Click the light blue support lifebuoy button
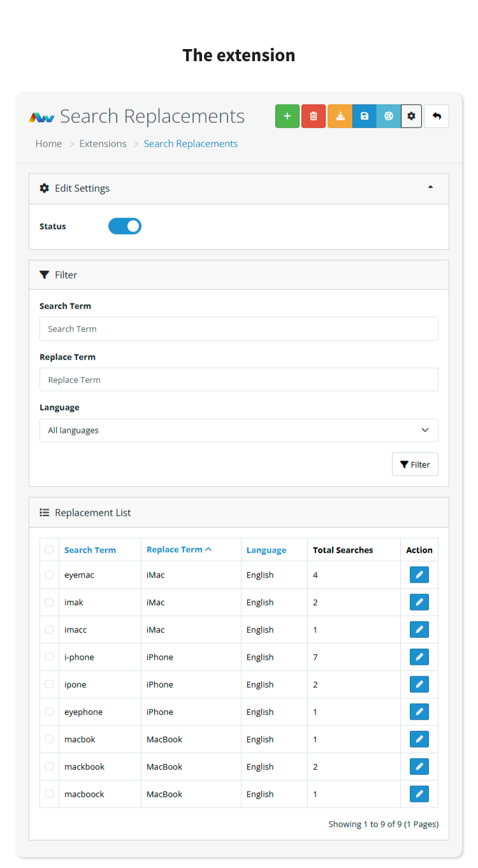The image size is (478, 868). pyautogui.click(x=389, y=116)
